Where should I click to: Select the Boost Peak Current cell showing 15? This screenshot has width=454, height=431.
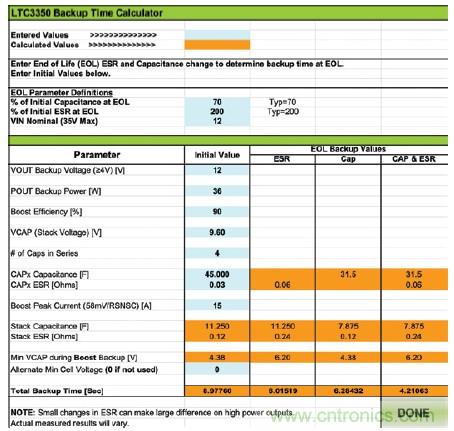pos(217,305)
